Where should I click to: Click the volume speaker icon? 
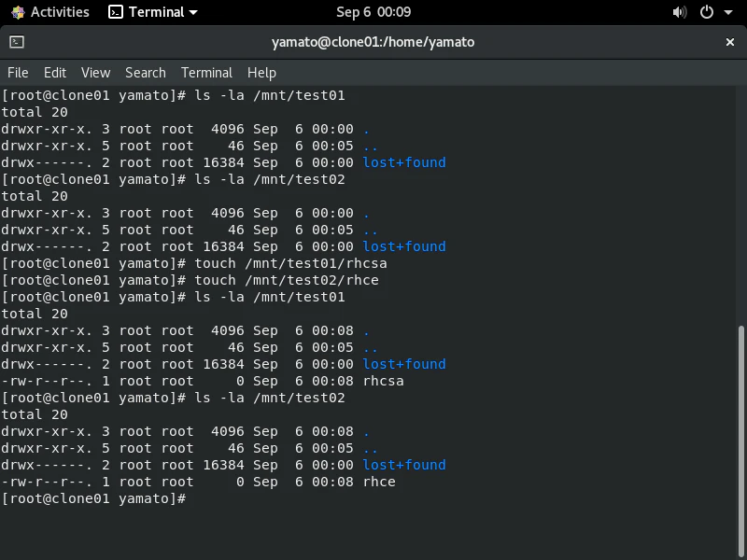coord(680,12)
